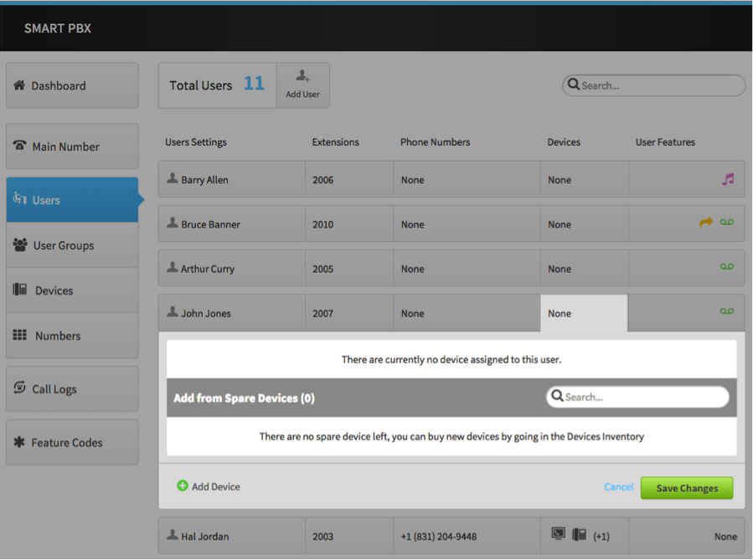Click in the top users search field
The image size is (753, 560).
pyautogui.click(x=653, y=85)
